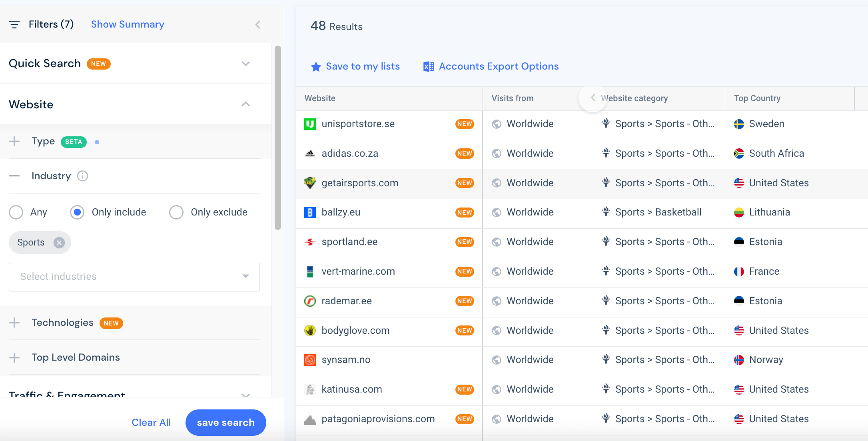The width and height of the screenshot is (868, 441).
Task: Click the star Save to my lists icon
Action: 316,67
